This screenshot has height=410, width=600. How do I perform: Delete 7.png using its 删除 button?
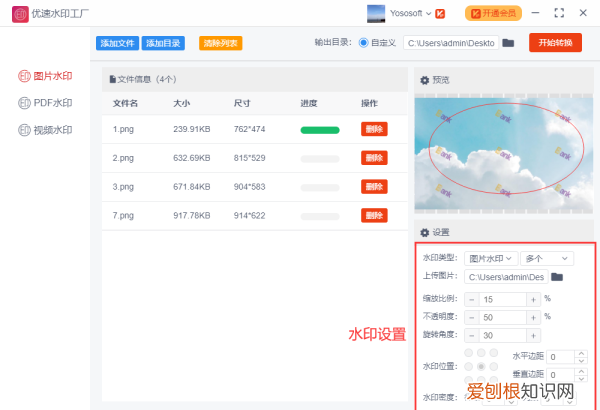374,215
